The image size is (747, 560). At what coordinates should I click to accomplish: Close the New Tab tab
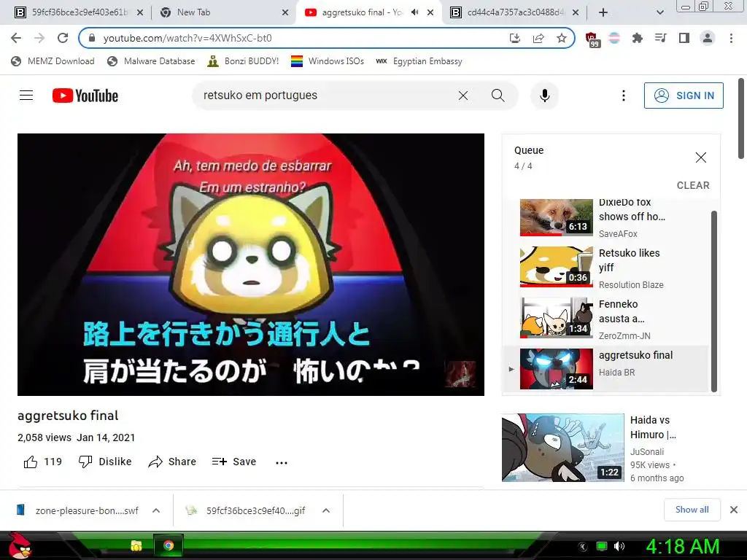click(x=285, y=12)
